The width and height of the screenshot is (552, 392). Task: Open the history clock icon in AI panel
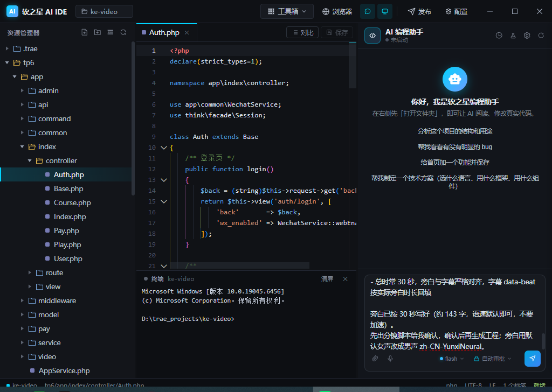pyautogui.click(x=499, y=36)
